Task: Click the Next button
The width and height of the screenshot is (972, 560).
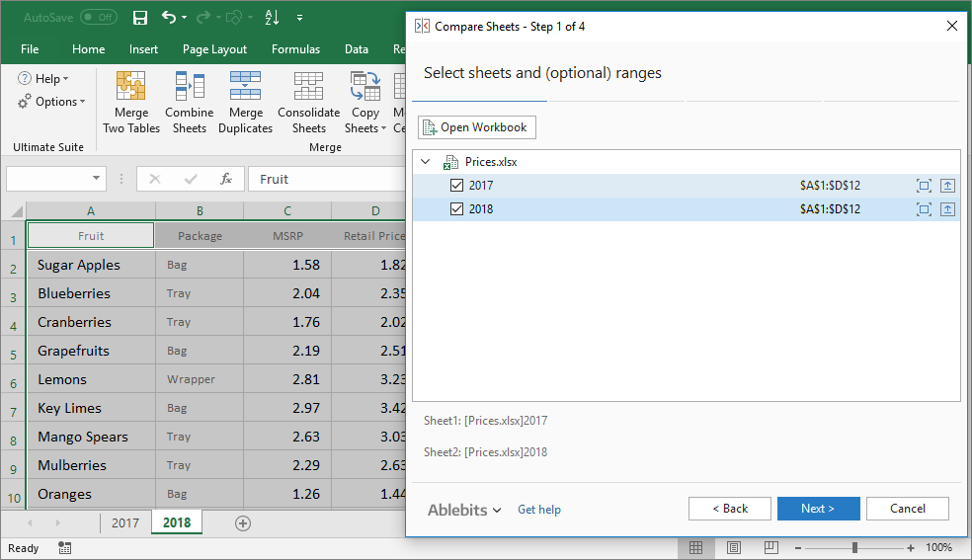Action: [818, 509]
